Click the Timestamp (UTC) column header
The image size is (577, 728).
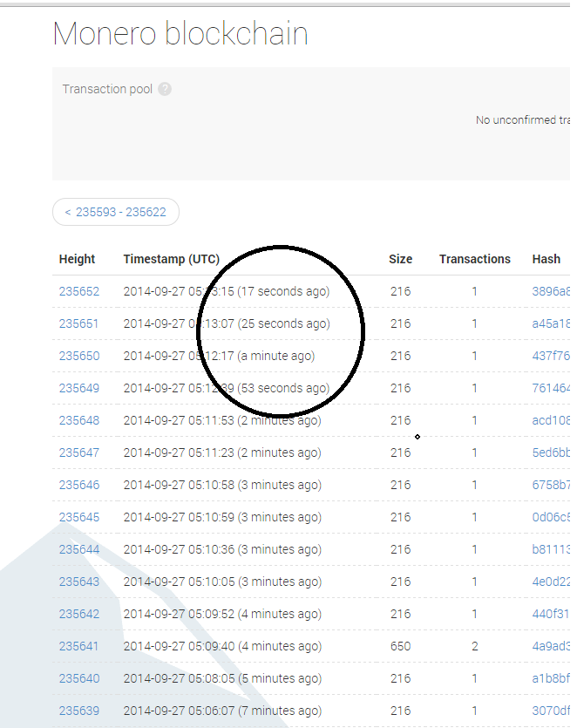pos(172,259)
